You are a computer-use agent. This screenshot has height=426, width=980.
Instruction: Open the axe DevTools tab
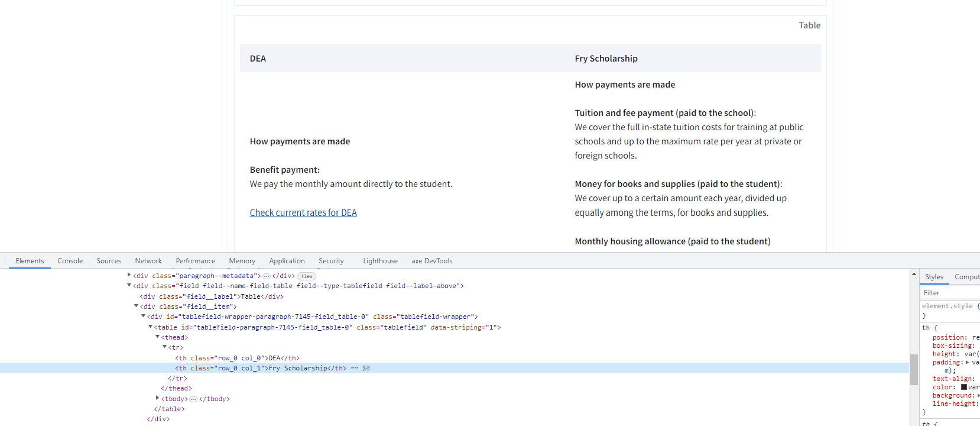[431, 261]
